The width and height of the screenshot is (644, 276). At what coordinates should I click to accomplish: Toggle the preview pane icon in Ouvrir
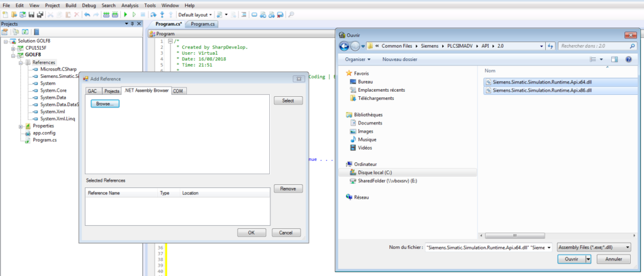tap(614, 60)
